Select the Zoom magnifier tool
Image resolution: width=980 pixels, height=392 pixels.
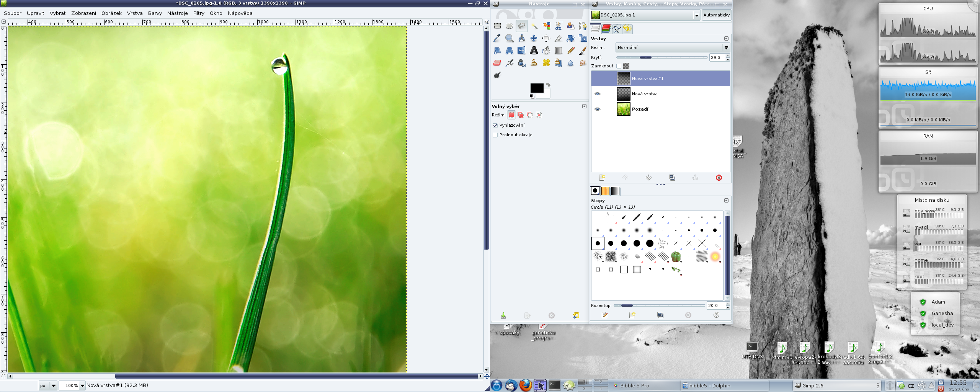tap(509, 38)
